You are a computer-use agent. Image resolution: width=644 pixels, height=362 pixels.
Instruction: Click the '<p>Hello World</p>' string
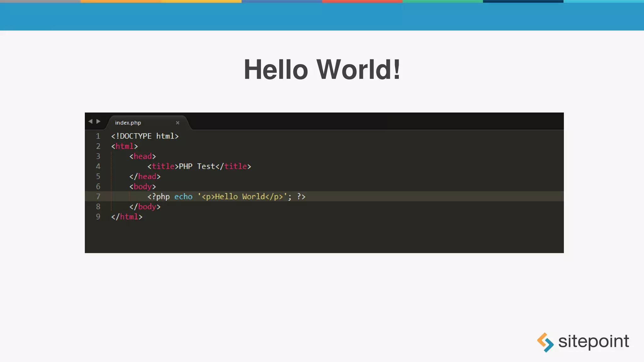tap(242, 196)
